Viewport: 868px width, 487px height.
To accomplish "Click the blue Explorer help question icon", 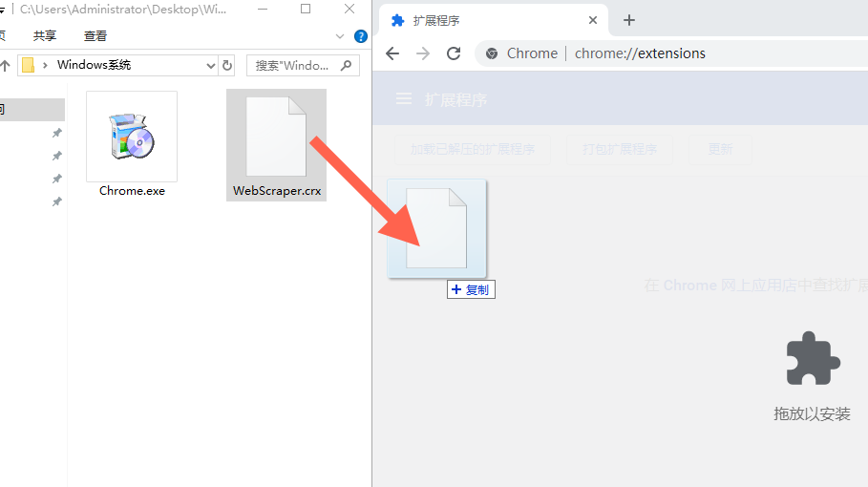I will 361,36.
